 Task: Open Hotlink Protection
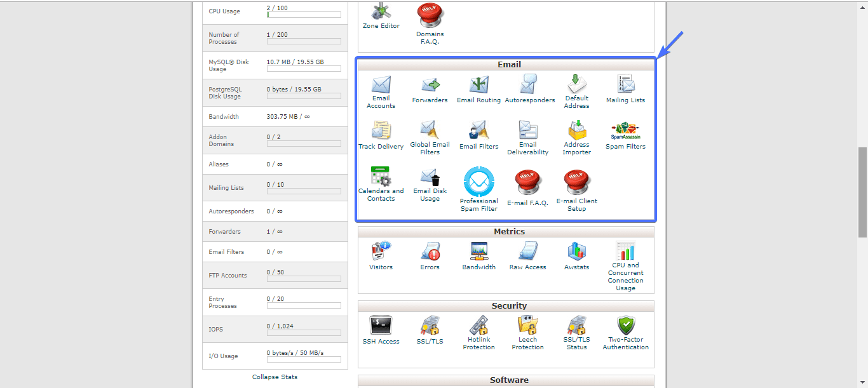click(x=478, y=333)
